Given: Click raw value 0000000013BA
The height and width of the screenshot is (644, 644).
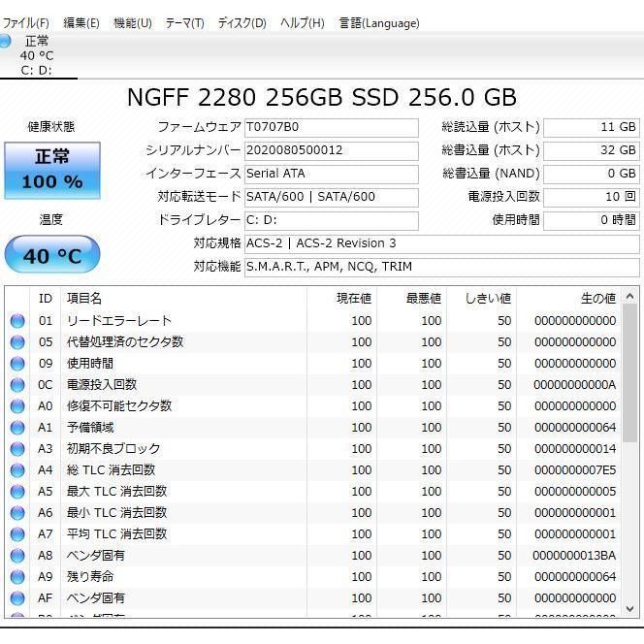Looking at the screenshot, I should tap(575, 556).
